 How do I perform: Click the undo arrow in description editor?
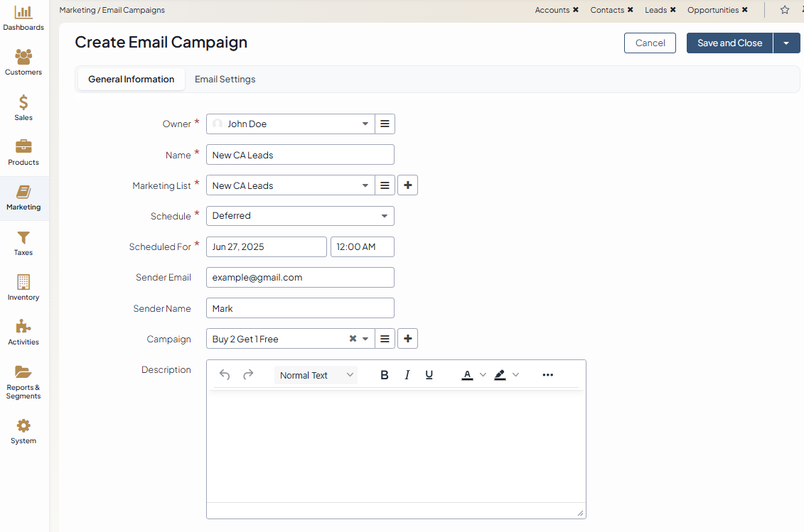225,375
